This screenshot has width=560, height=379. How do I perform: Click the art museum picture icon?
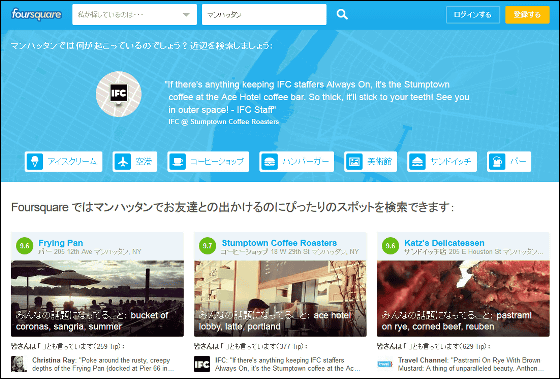pos(354,161)
